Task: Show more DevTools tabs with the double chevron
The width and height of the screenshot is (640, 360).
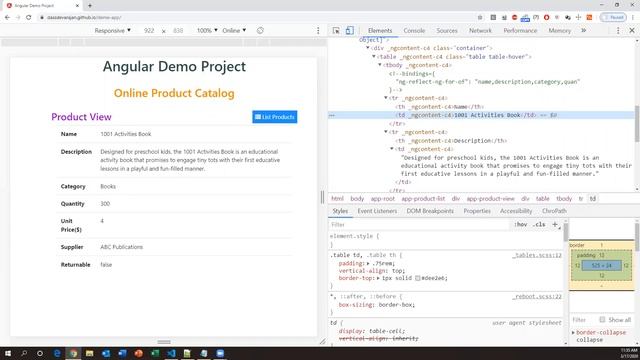Action: pyautogui.click(x=584, y=31)
